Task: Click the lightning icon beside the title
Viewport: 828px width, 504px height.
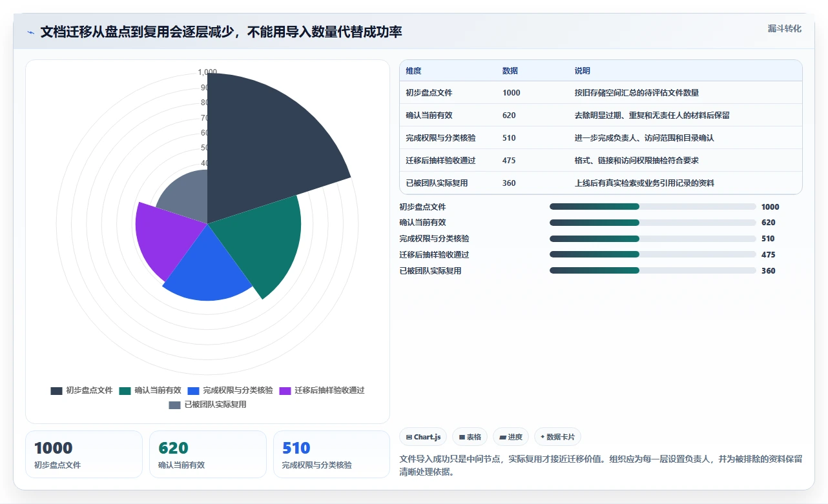Action: click(31, 33)
